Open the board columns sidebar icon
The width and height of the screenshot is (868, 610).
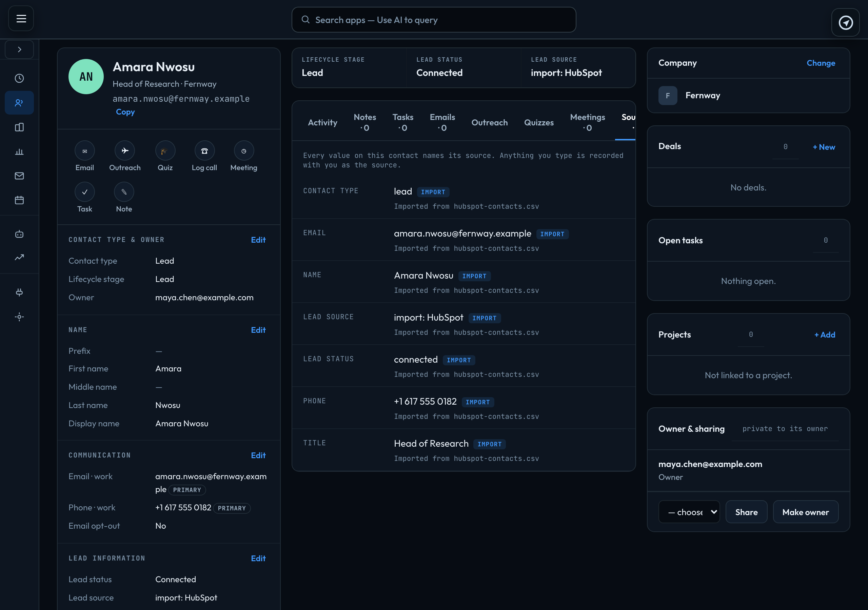pos(19,127)
